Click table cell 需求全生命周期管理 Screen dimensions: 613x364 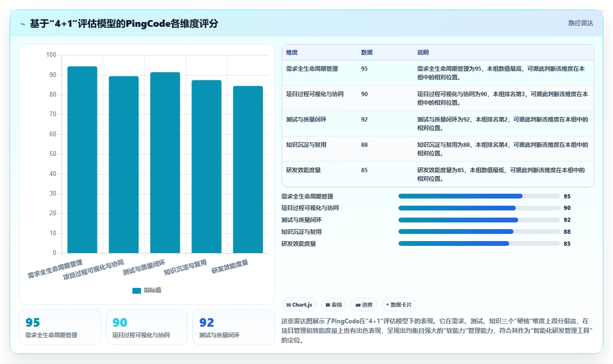312,69
